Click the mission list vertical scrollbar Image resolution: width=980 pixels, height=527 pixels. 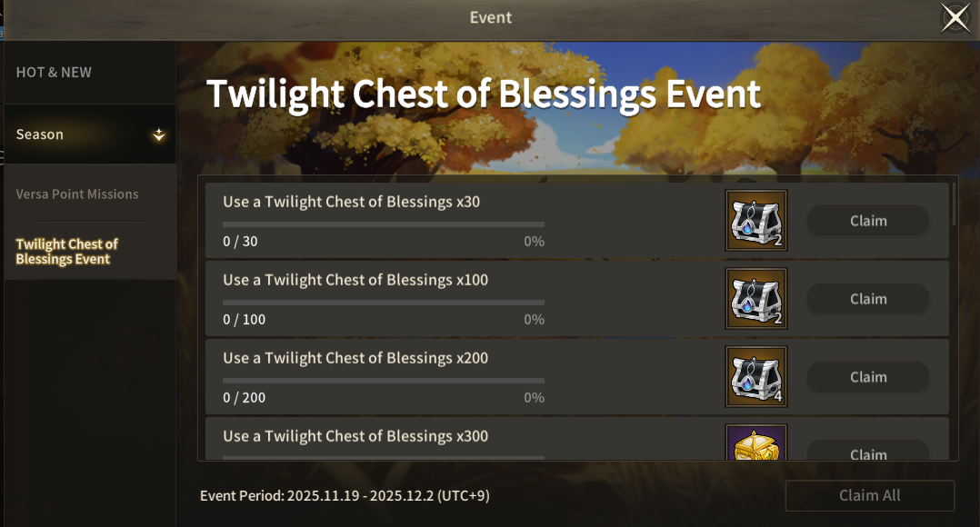tap(954, 205)
